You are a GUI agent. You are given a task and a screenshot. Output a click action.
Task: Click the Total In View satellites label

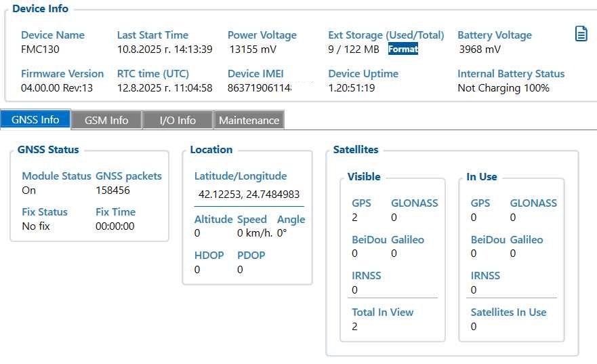[x=382, y=312]
